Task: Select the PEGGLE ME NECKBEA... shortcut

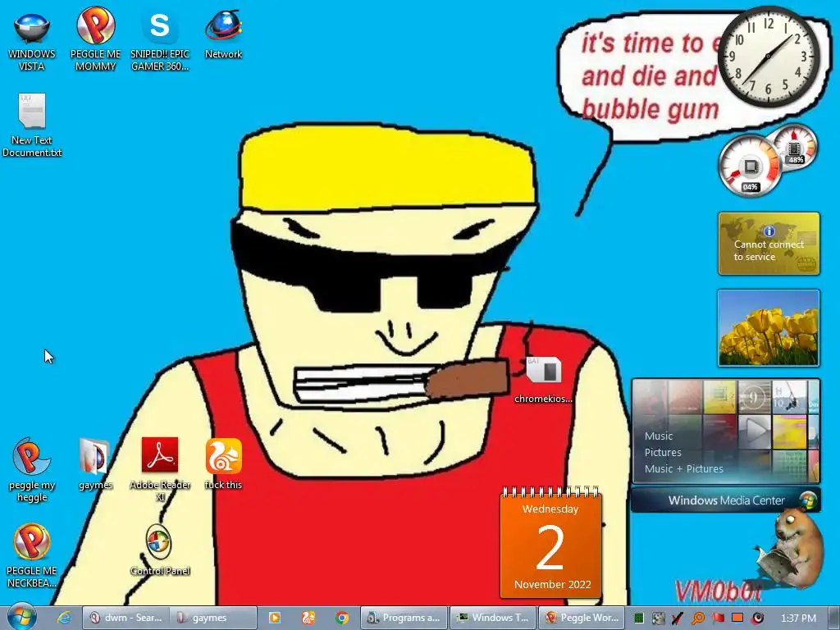Action: coord(32,556)
